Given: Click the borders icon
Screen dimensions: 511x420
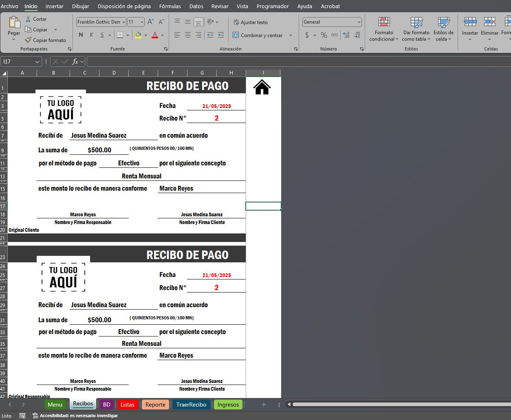Looking at the screenshot, I should tap(120, 35).
